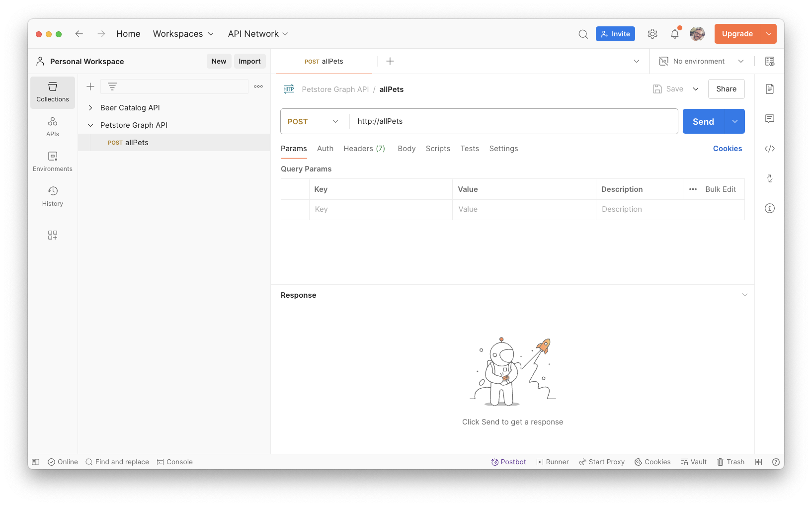Open the Console from the status bar

(174, 462)
